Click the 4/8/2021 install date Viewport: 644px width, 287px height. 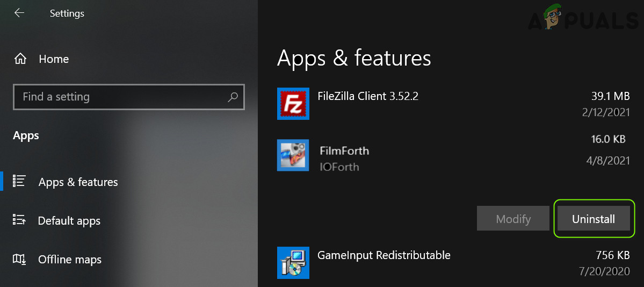point(608,161)
